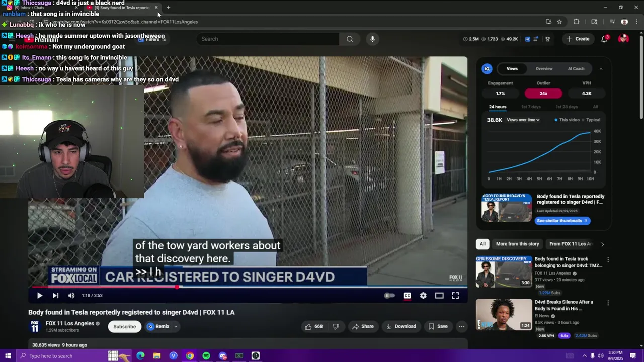
Task: Switch to theater mode
Action: (x=439, y=296)
